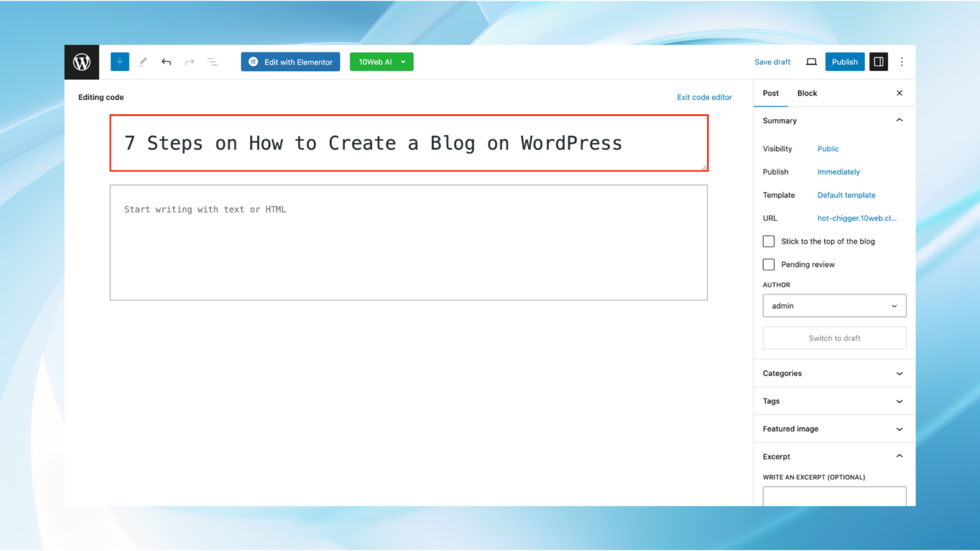This screenshot has height=551, width=980.
Task: Click inside the Start writing content area
Action: [408, 242]
